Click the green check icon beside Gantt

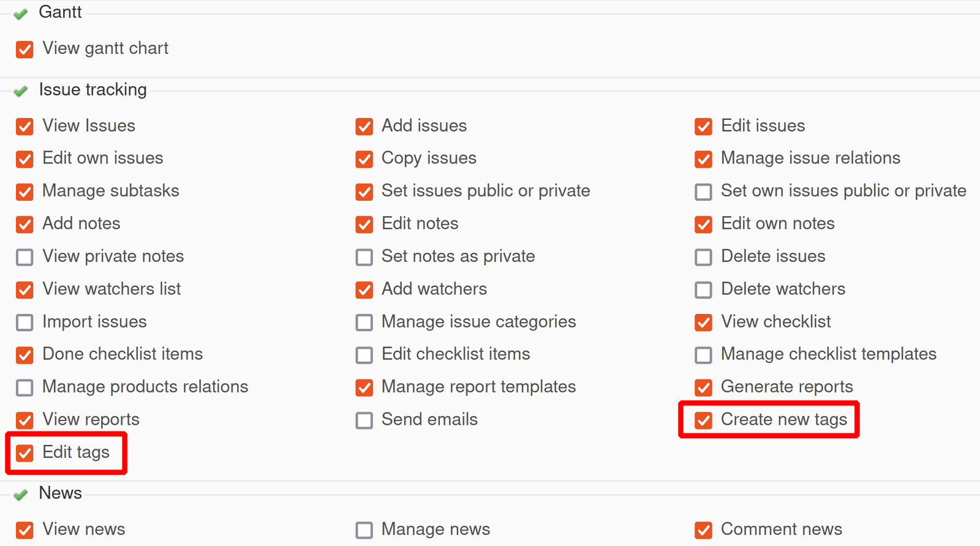tap(20, 13)
